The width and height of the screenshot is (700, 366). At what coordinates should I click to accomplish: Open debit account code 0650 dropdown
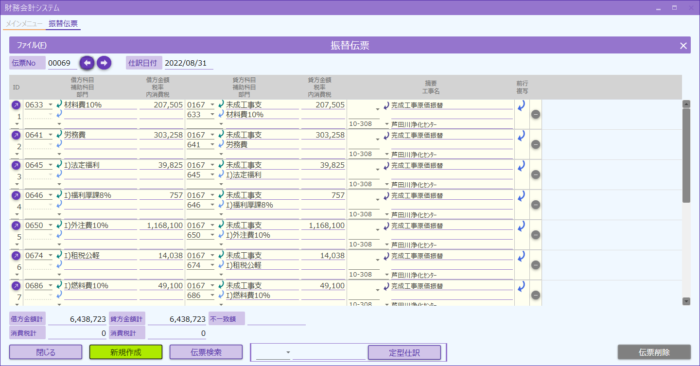pyautogui.click(x=50, y=225)
